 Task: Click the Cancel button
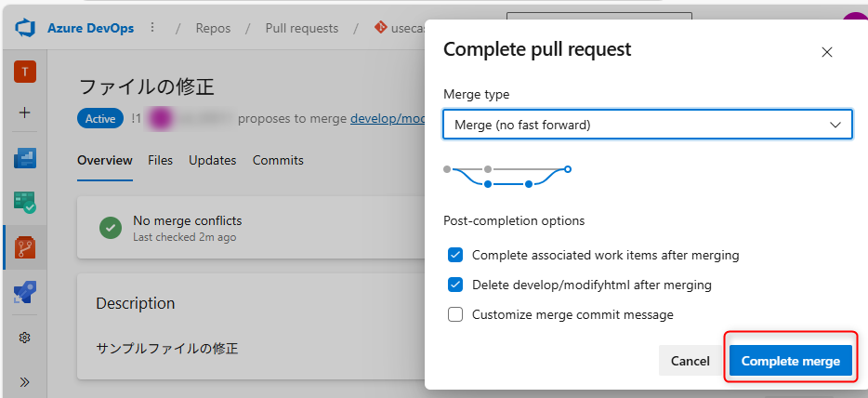pyautogui.click(x=690, y=361)
